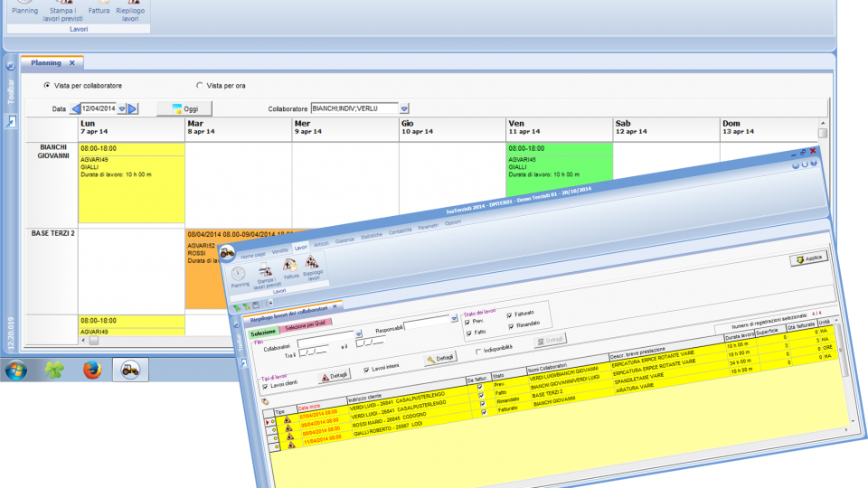Launch Firefox from the taskbar
Viewport: 868px width, 488px height.
(92, 370)
